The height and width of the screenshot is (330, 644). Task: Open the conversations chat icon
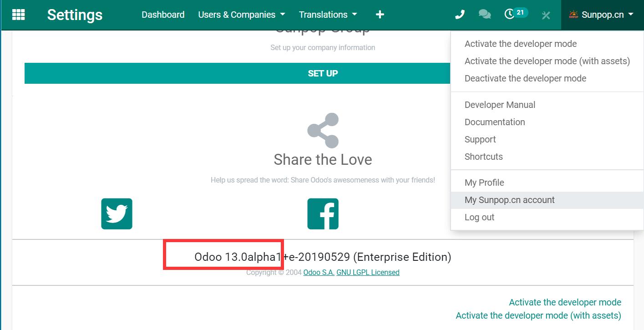tap(485, 15)
